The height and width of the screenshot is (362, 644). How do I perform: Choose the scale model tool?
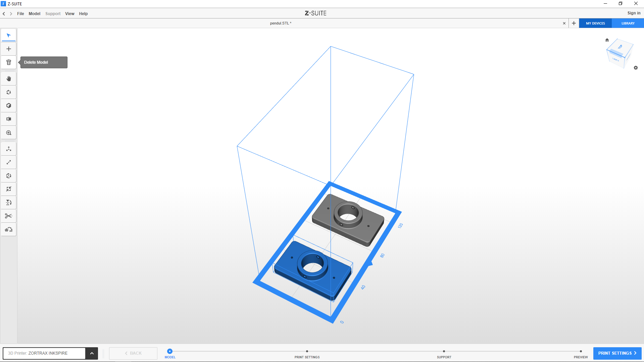[9, 162]
